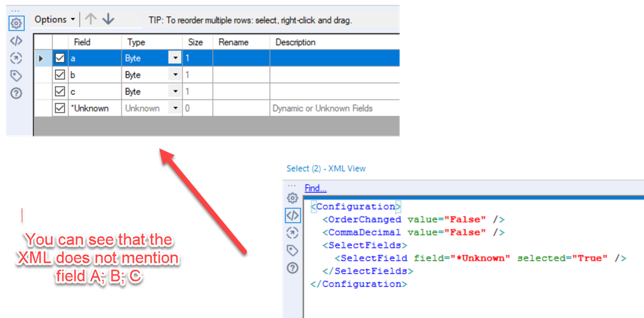Open navigation icon in the top panel sidebar
Screen dimensions: 644x318
16,59
